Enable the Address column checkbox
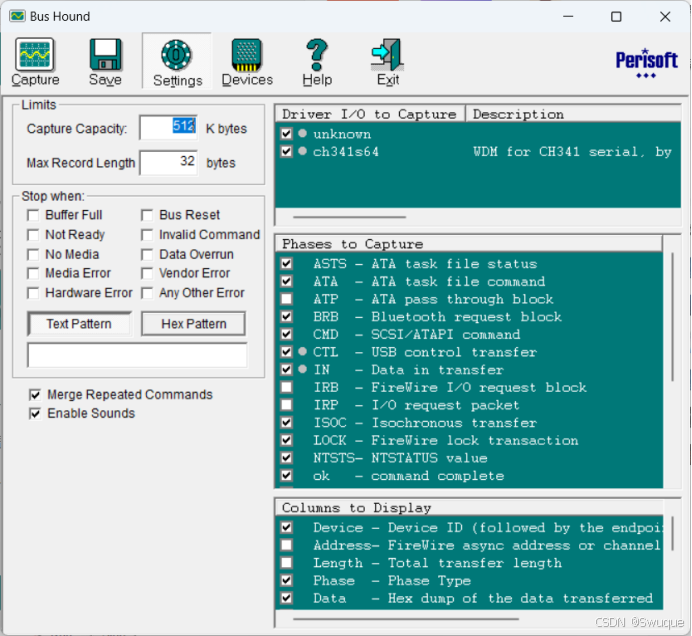The width and height of the screenshot is (692, 636). click(286, 545)
